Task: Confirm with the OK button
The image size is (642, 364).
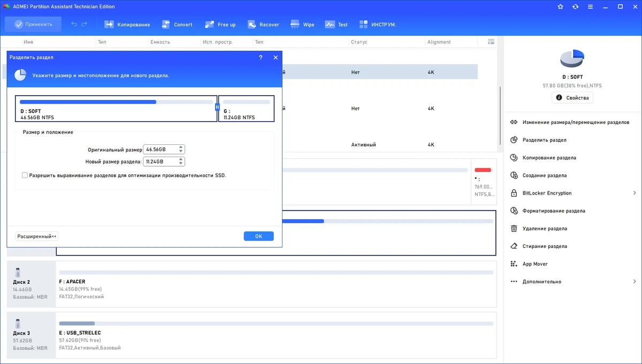Action: [258, 236]
